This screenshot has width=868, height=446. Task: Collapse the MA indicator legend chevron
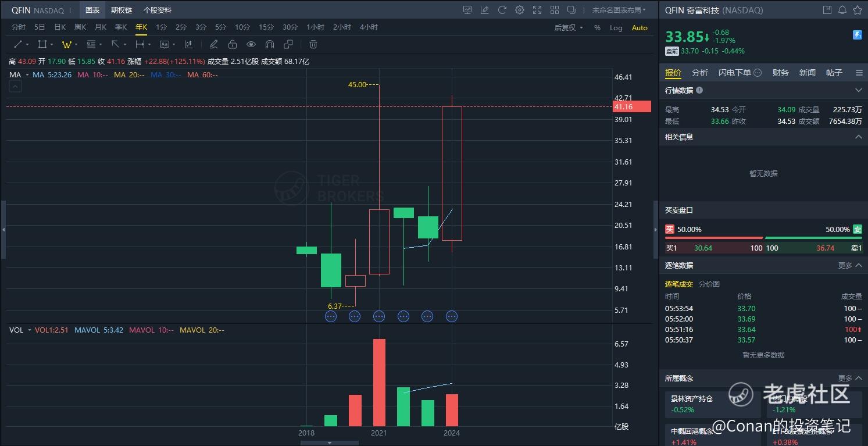15,87
